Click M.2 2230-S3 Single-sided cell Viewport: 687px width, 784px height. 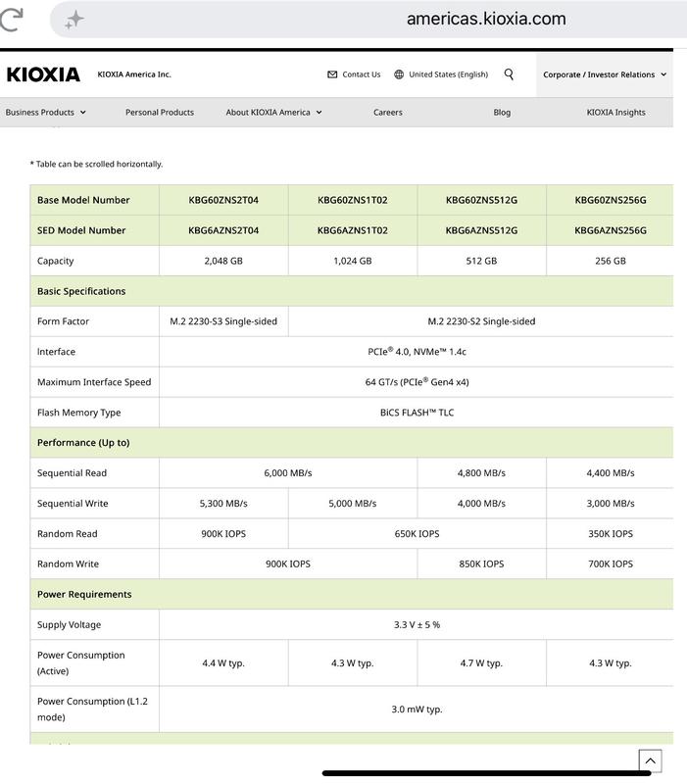coord(223,321)
